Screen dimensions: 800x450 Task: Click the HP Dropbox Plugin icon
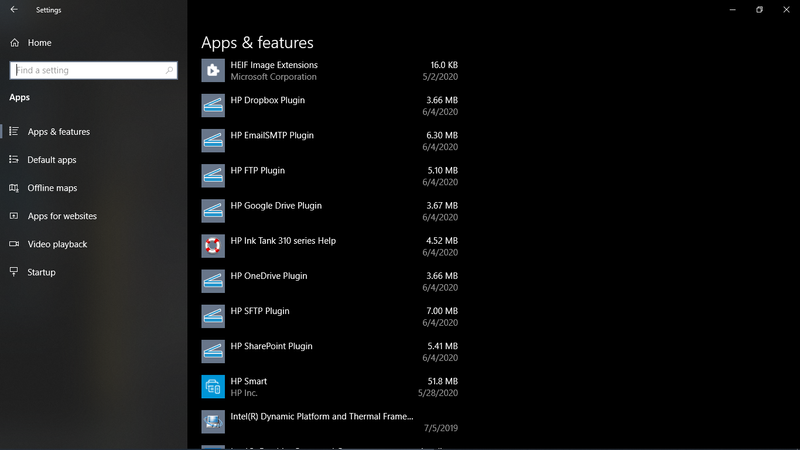(x=213, y=106)
